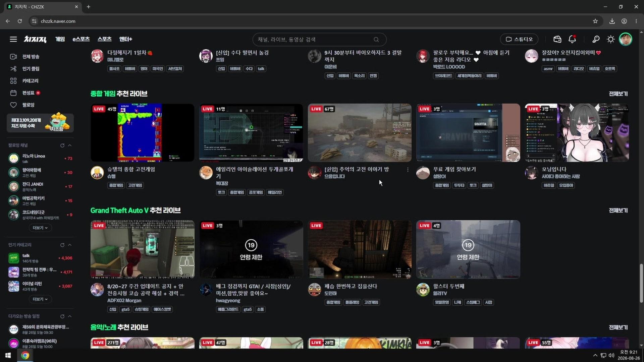644x362 pixels.
Task: Open the profile avatar menu in the header
Action: pyautogui.click(x=625, y=39)
